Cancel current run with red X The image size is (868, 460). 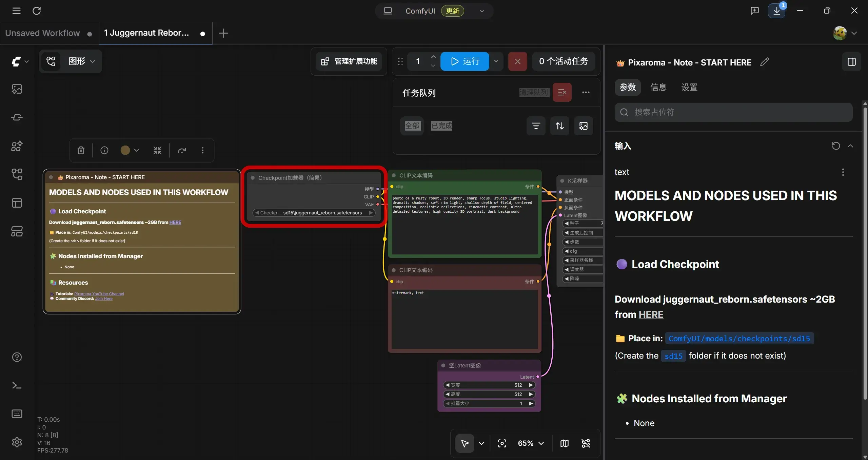(x=517, y=61)
